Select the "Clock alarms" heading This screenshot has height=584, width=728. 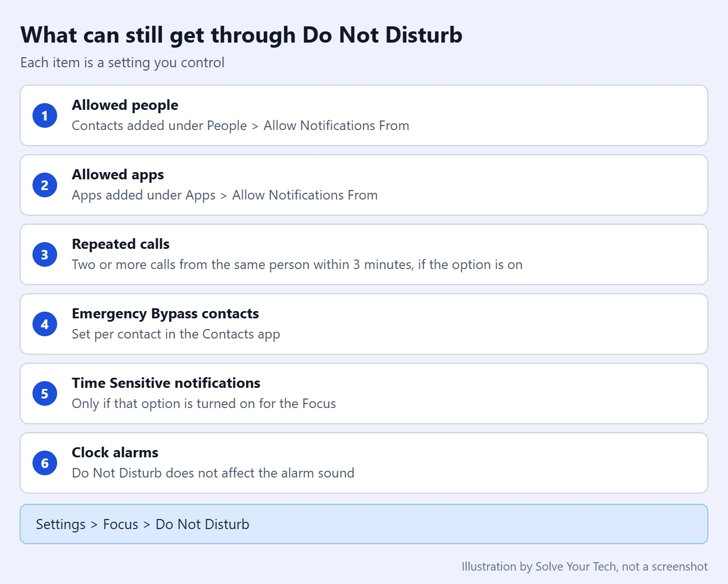click(115, 453)
